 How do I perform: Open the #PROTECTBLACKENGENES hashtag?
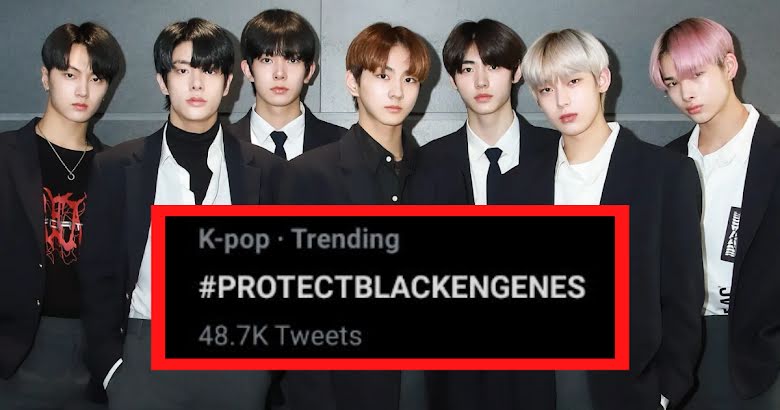[x=392, y=288]
